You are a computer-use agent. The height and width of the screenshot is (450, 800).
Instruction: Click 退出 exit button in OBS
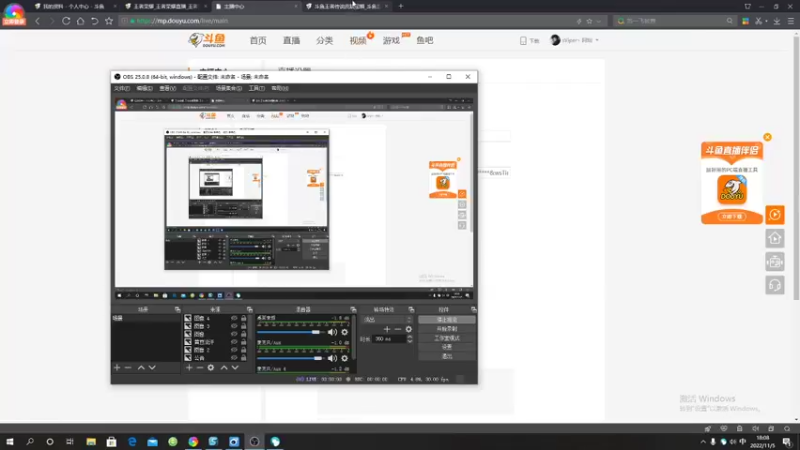point(447,356)
